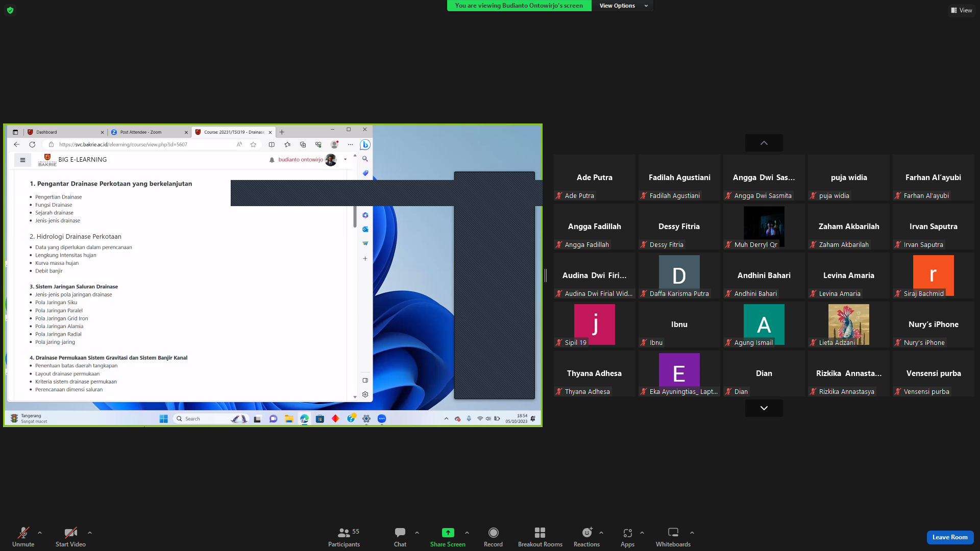The width and height of the screenshot is (980, 551).
Task: Open File Explorer from the taskbar
Action: pyautogui.click(x=289, y=419)
